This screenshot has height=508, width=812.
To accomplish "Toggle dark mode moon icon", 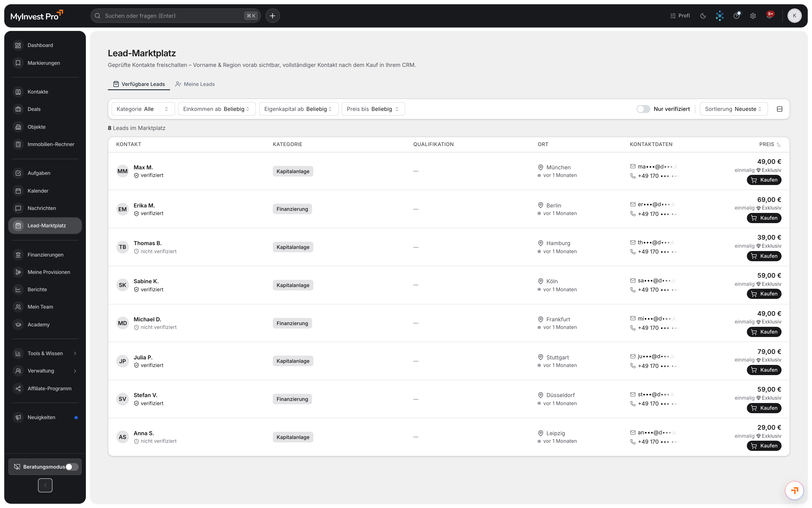I will [703, 16].
